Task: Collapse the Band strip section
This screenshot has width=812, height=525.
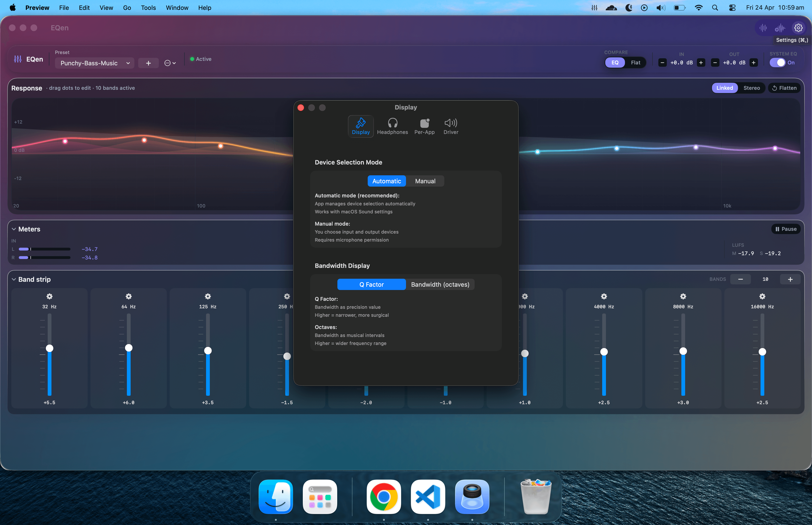Action: point(14,279)
